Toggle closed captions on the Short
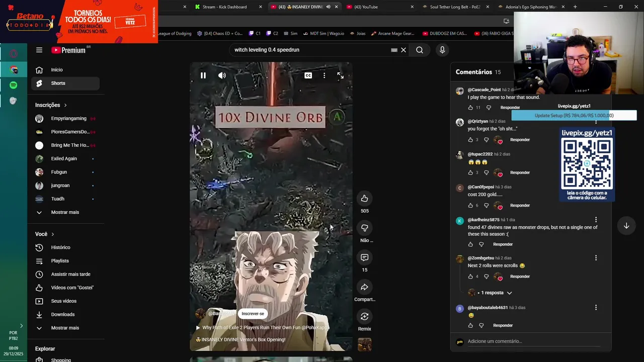This screenshot has width=644, height=362. [x=308, y=75]
